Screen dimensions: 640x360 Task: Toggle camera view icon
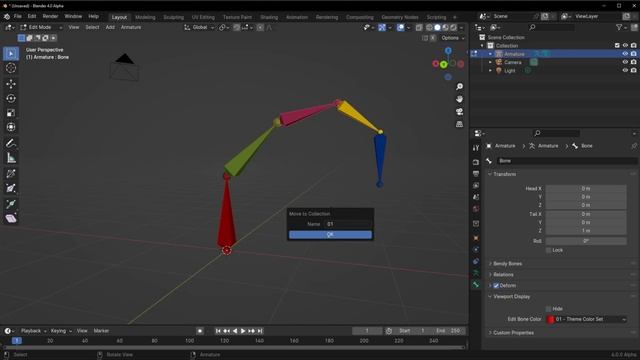click(x=460, y=111)
